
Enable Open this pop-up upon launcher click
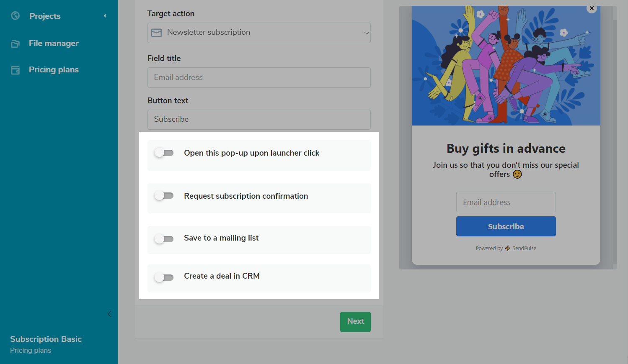164,153
